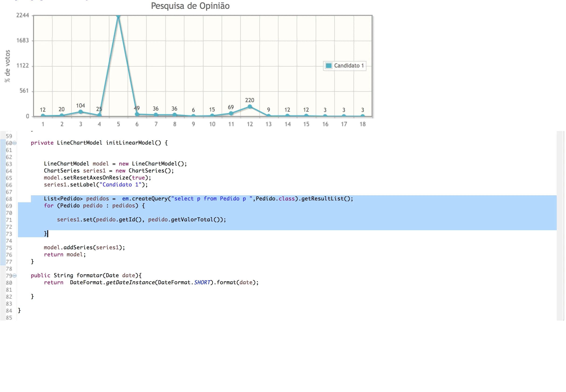Viewport: 566px width, 392px height.
Task: Collapse the formatar method fold marker
Action: [14, 276]
